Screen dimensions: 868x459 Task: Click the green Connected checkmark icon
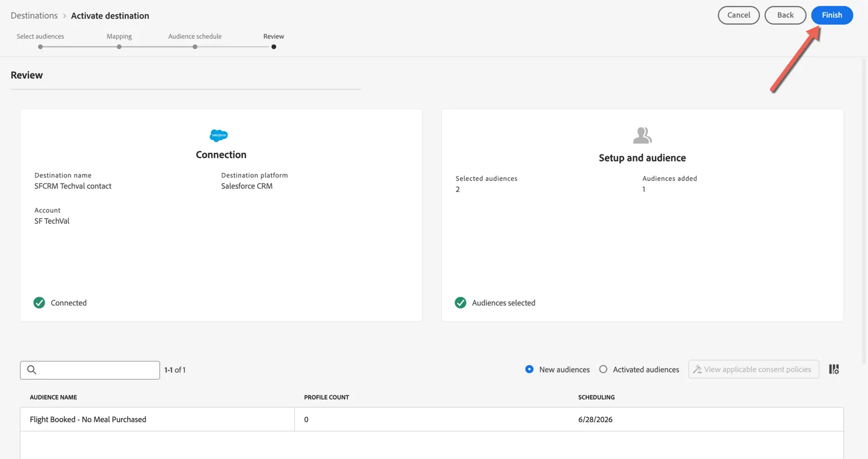tap(39, 303)
